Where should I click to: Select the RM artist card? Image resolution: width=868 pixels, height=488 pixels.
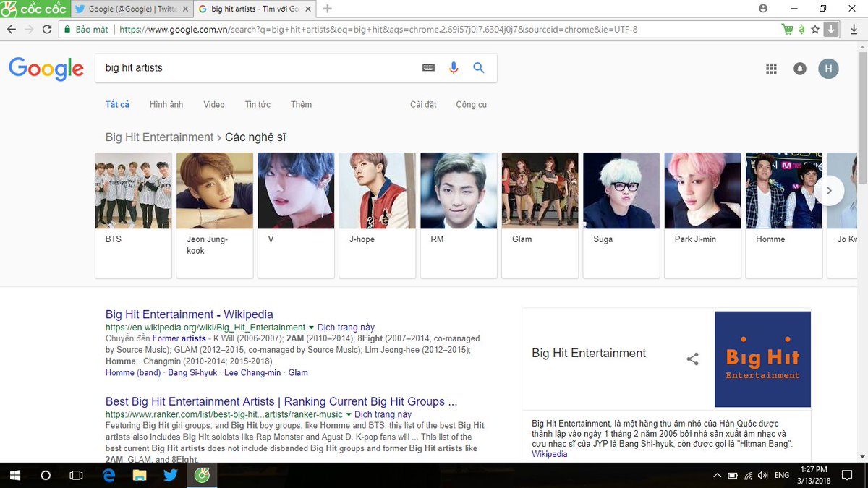pos(459,215)
